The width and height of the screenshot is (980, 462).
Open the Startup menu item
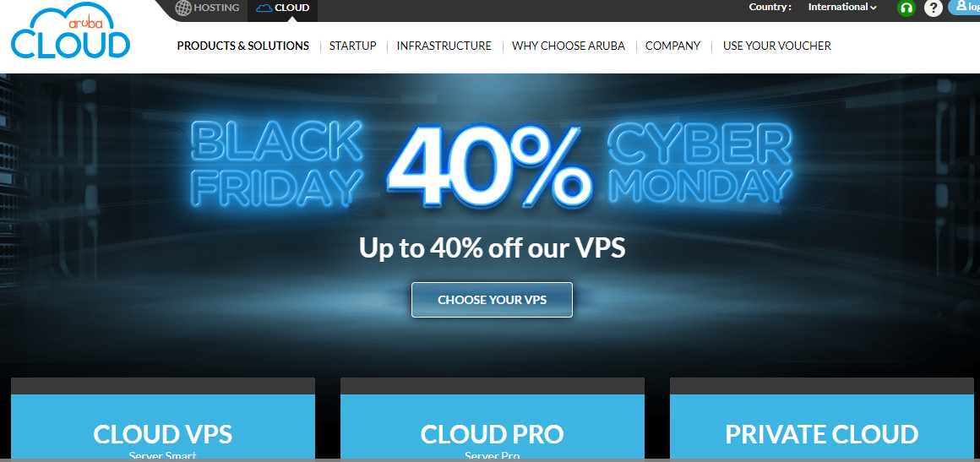coord(352,46)
